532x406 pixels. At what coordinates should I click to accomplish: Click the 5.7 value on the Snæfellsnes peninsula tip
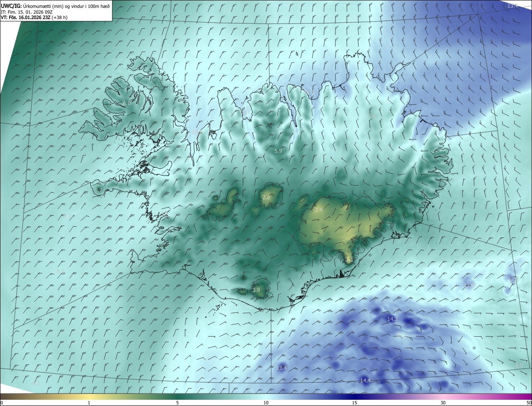tap(99, 190)
